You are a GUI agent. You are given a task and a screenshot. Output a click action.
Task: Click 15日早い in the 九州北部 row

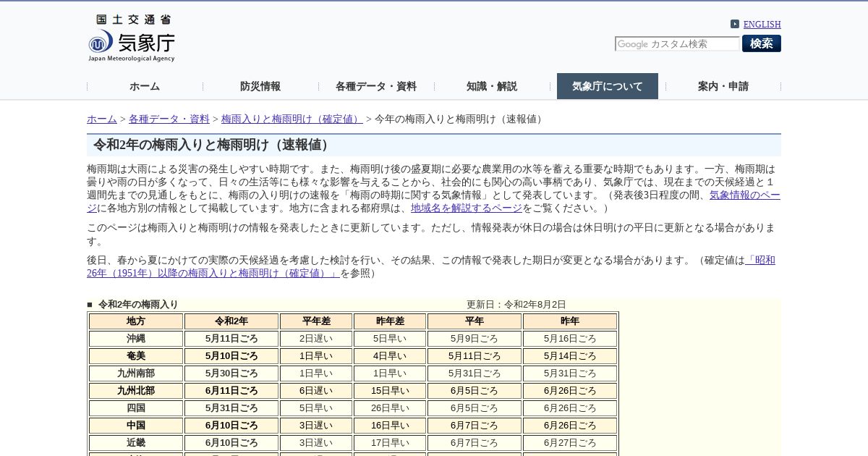[390, 391]
